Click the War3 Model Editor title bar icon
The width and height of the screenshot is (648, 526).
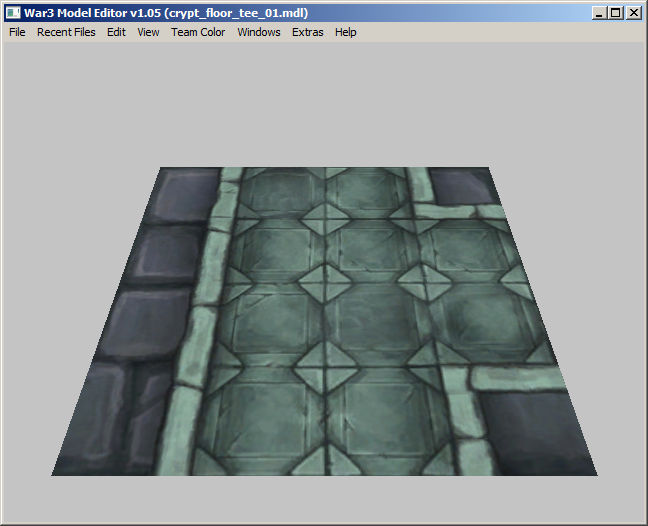[x=13, y=13]
